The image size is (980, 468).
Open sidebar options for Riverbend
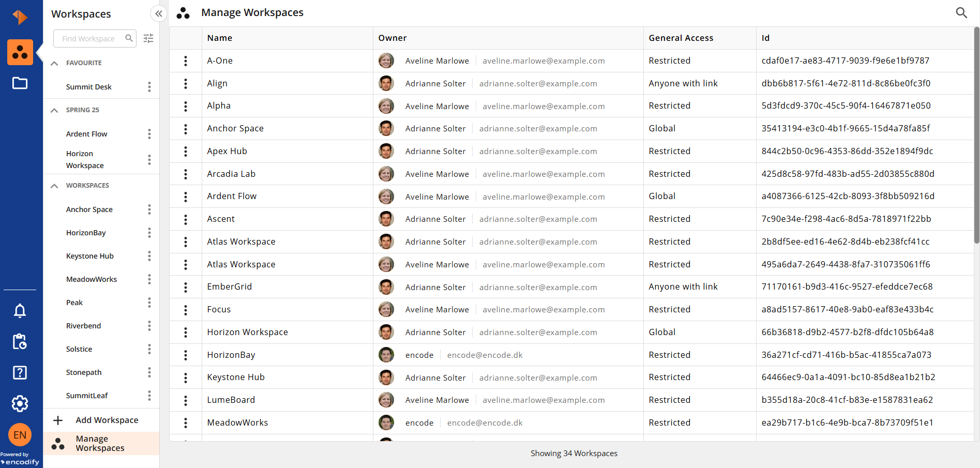coord(149,326)
